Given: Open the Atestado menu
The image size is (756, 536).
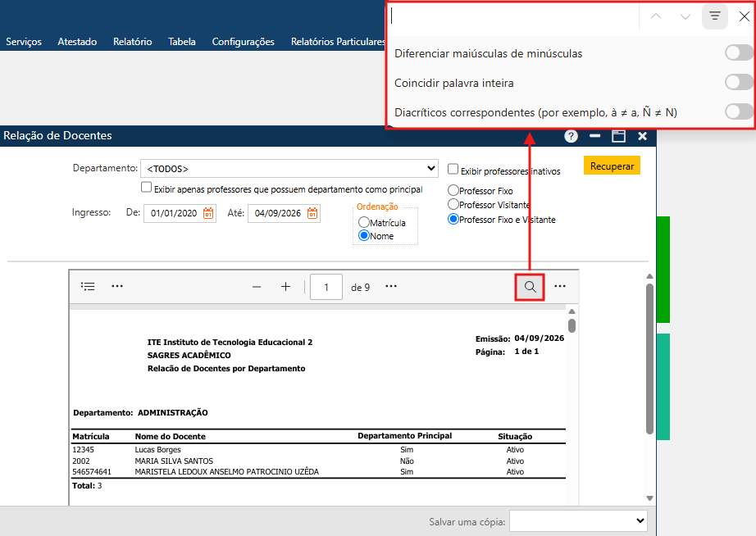Looking at the screenshot, I should click(x=77, y=42).
